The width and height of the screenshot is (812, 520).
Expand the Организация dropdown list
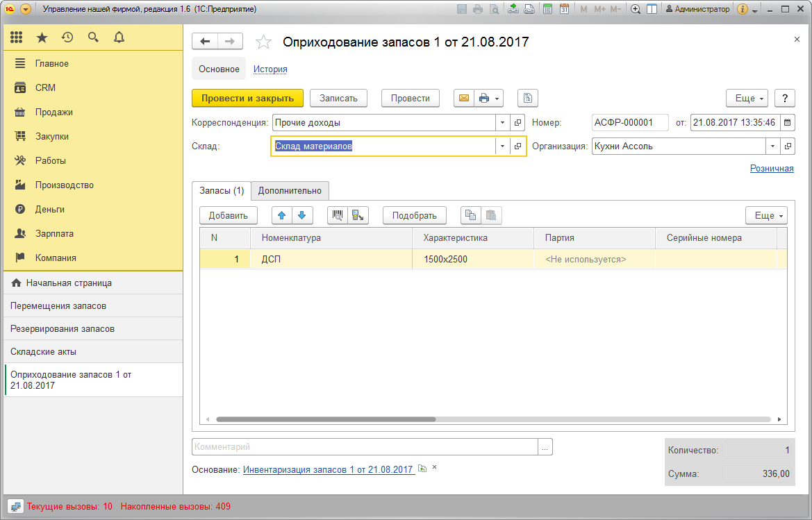point(772,146)
